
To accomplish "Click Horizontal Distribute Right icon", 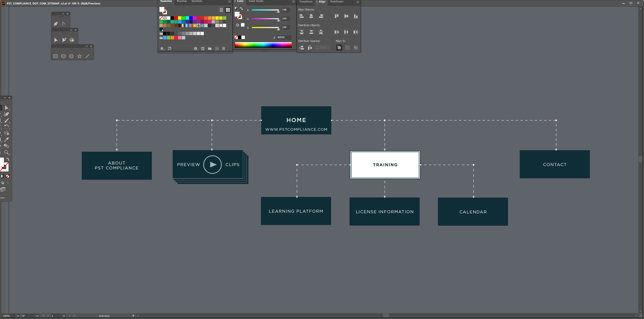I will pos(355,32).
